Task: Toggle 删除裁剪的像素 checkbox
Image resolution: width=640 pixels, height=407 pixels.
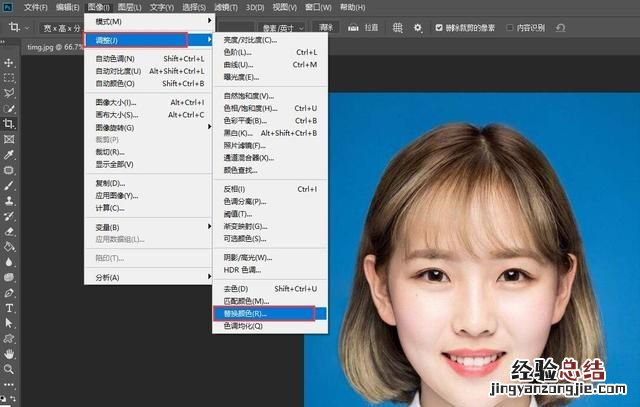Action: click(x=438, y=27)
